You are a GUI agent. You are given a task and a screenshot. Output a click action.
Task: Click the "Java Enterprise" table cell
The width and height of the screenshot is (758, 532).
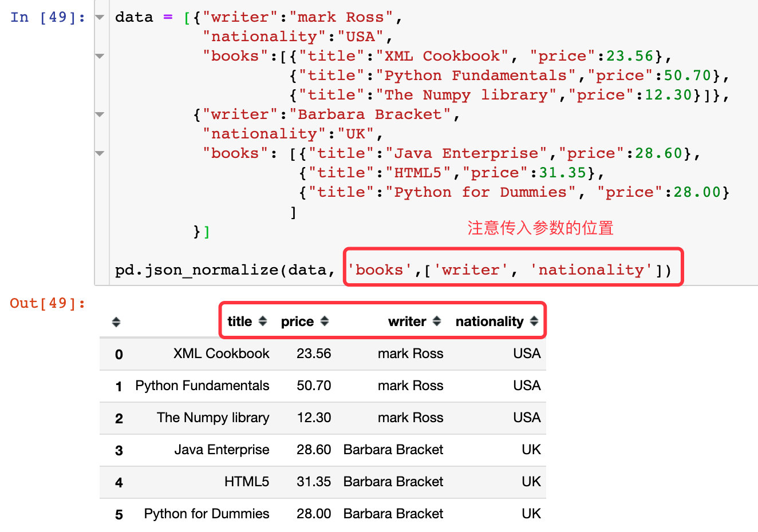222,450
